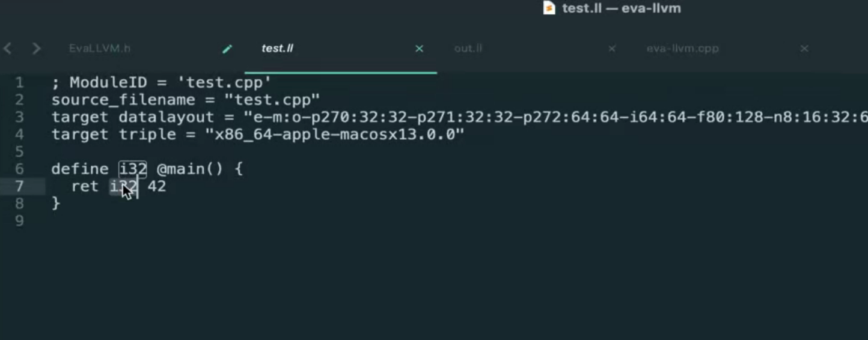
Task: Click the pencil icon on EvaLLVM.h tab
Action: point(227,49)
